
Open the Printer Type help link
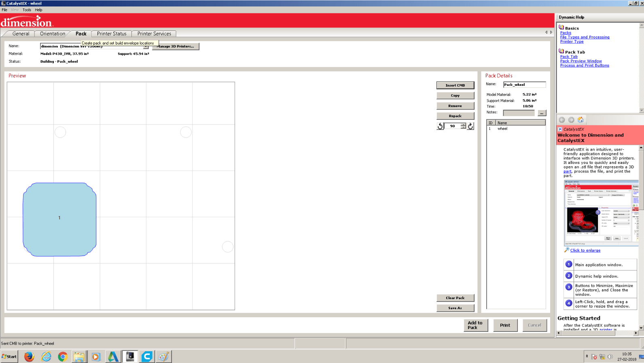(572, 42)
